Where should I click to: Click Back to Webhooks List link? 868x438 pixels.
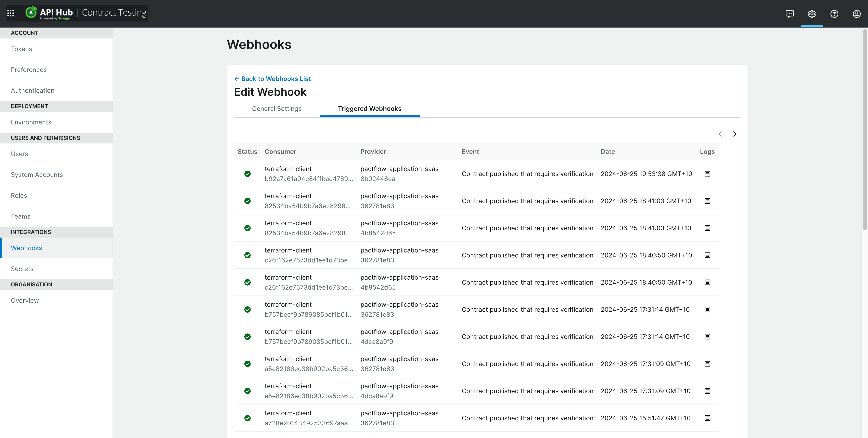click(x=273, y=78)
